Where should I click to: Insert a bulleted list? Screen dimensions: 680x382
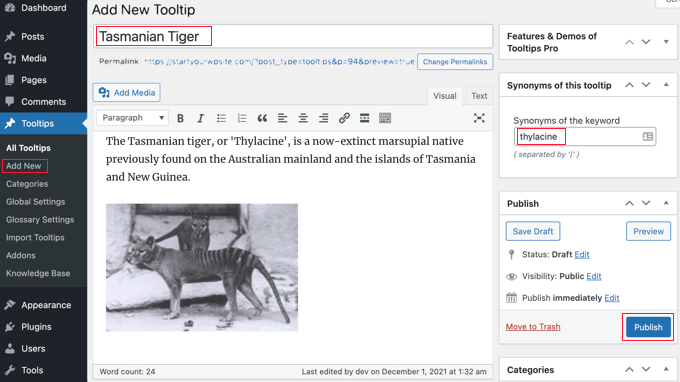point(221,118)
